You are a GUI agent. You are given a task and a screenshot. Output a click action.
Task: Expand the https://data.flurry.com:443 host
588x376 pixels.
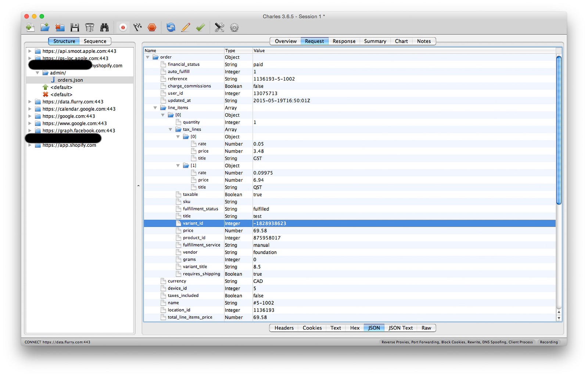click(30, 102)
